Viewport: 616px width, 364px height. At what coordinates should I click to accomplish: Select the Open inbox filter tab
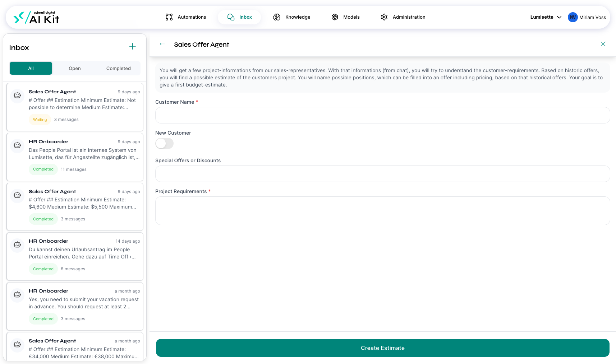pyautogui.click(x=75, y=68)
